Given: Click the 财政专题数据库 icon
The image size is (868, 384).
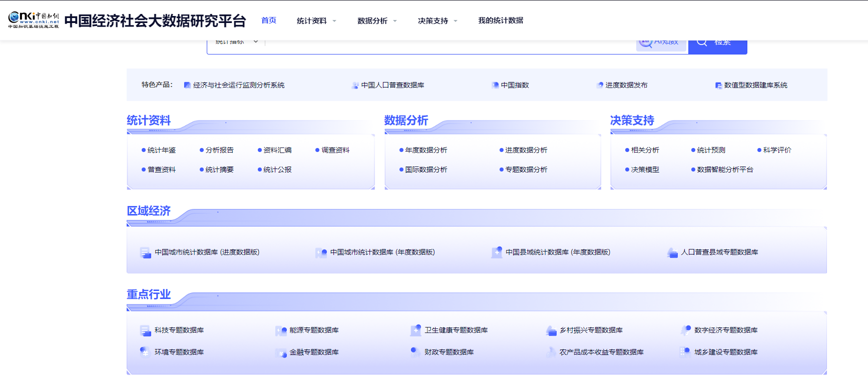Looking at the screenshot, I should click(x=415, y=352).
